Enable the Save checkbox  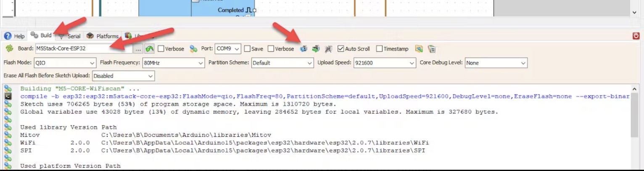point(248,49)
